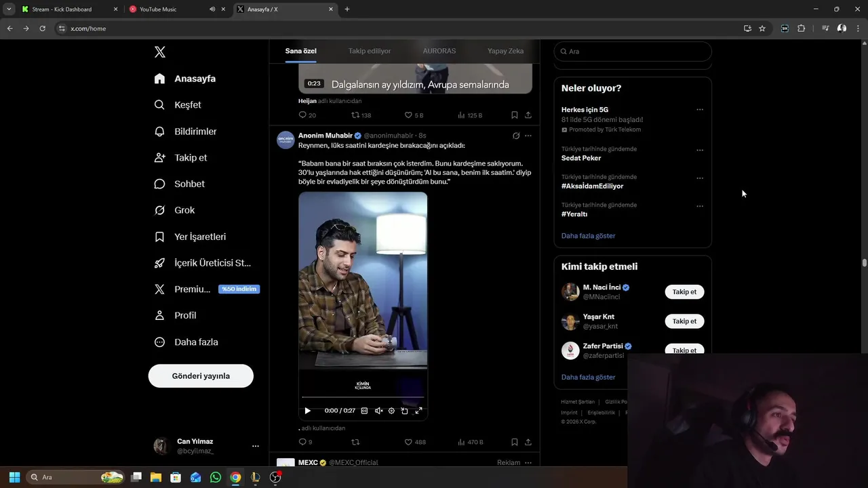Open Yer İşaretleri bookmarks
The width and height of the screenshot is (868, 488).
[190, 237]
